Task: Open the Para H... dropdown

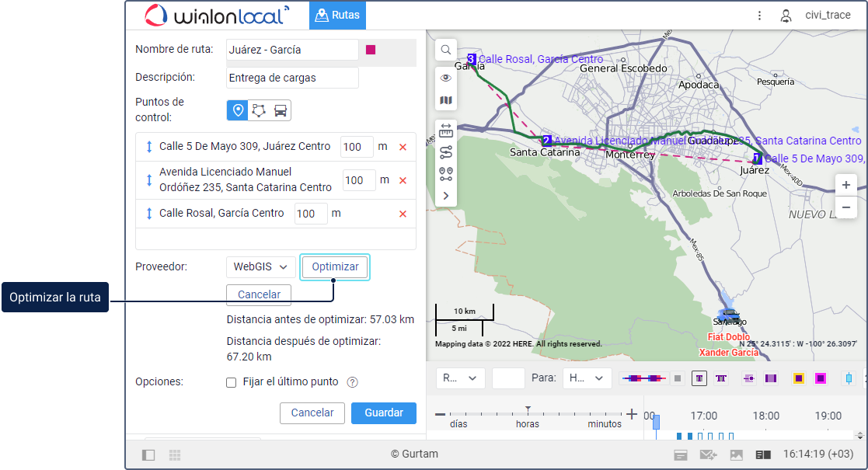Action: pyautogui.click(x=587, y=378)
